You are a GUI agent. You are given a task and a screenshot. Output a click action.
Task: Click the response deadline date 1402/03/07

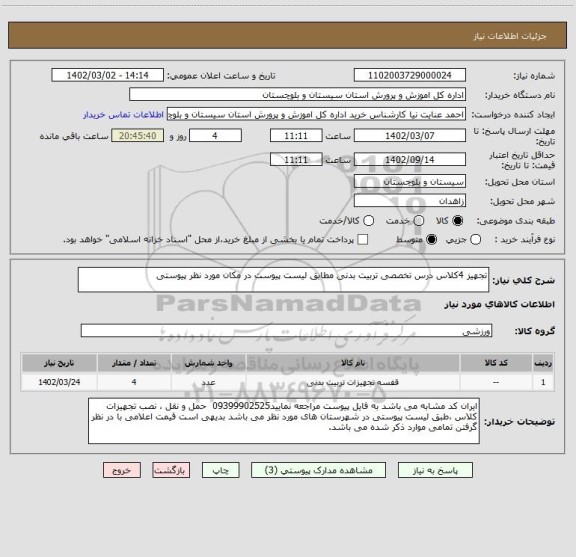410,136
